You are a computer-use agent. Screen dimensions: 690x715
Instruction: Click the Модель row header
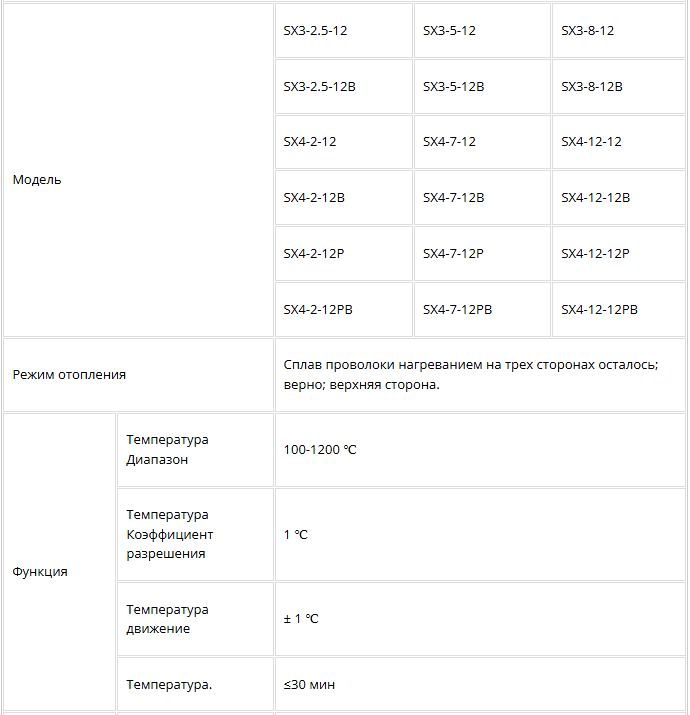pos(37,180)
